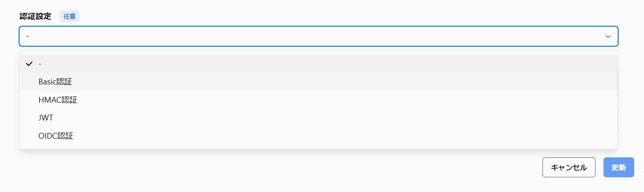Cancel editing with キャンセル

coord(569,168)
